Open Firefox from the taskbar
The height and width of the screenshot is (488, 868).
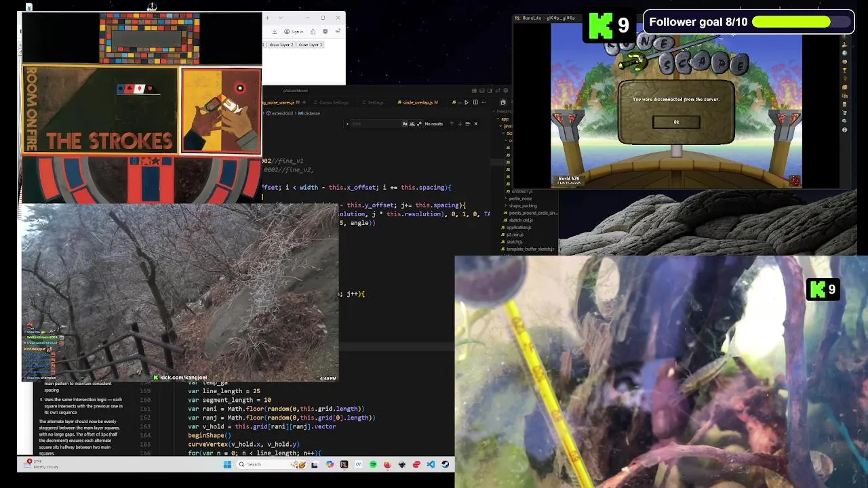point(387,464)
